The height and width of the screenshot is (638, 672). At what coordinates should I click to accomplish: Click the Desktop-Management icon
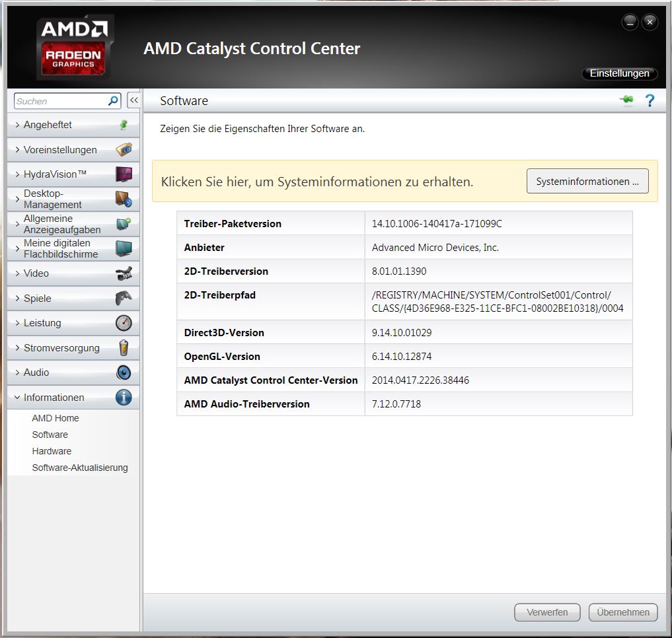coord(124,199)
